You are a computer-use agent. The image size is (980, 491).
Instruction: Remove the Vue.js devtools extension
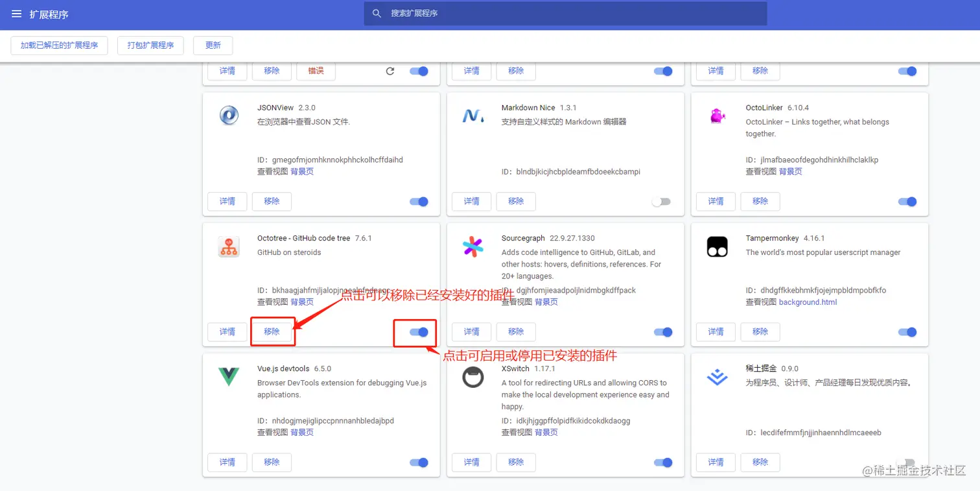(272, 462)
